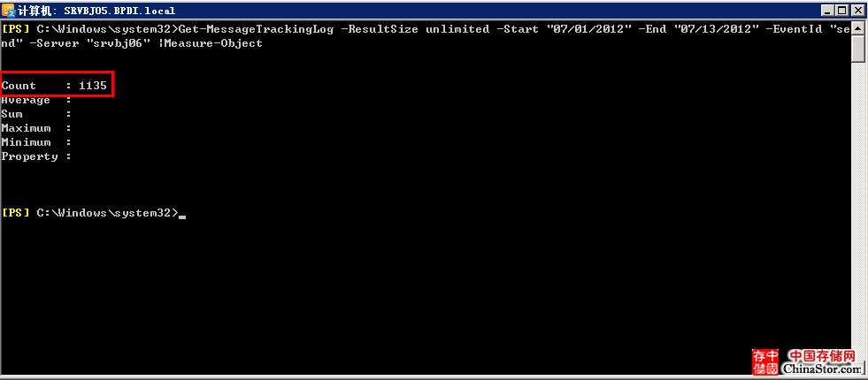
Task: Click the vertical scrollbar thumb
Action: coord(858,49)
